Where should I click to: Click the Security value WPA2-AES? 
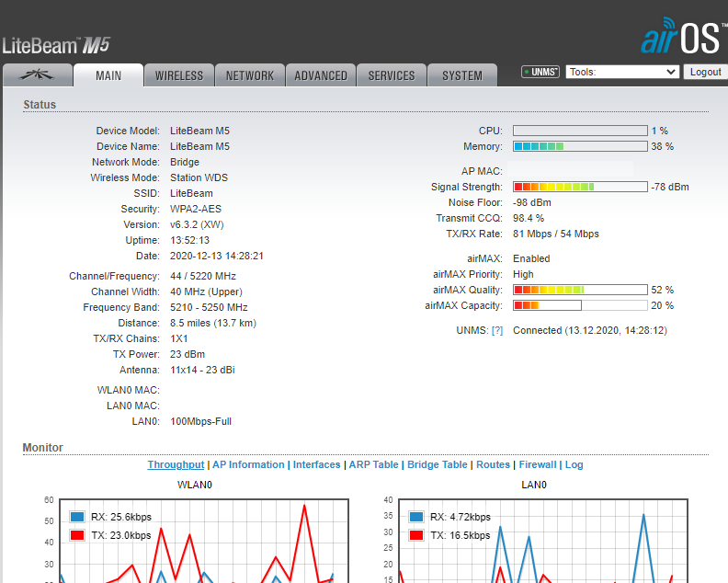tap(196, 209)
